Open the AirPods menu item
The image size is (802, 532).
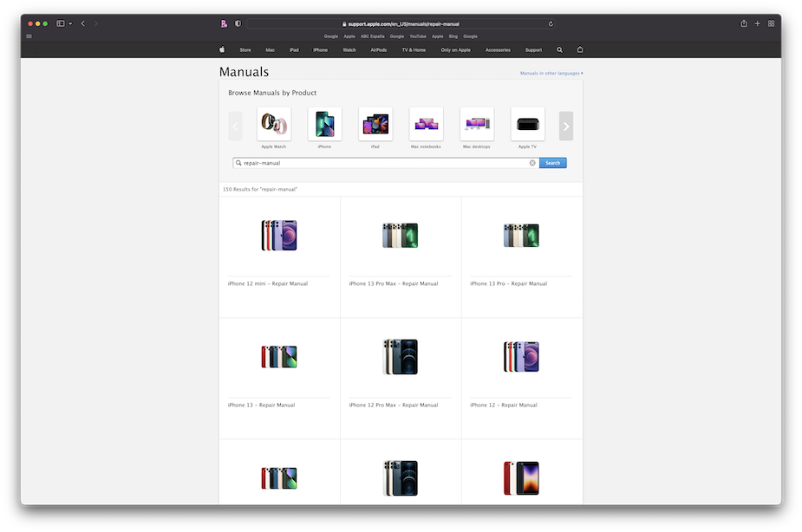point(379,50)
